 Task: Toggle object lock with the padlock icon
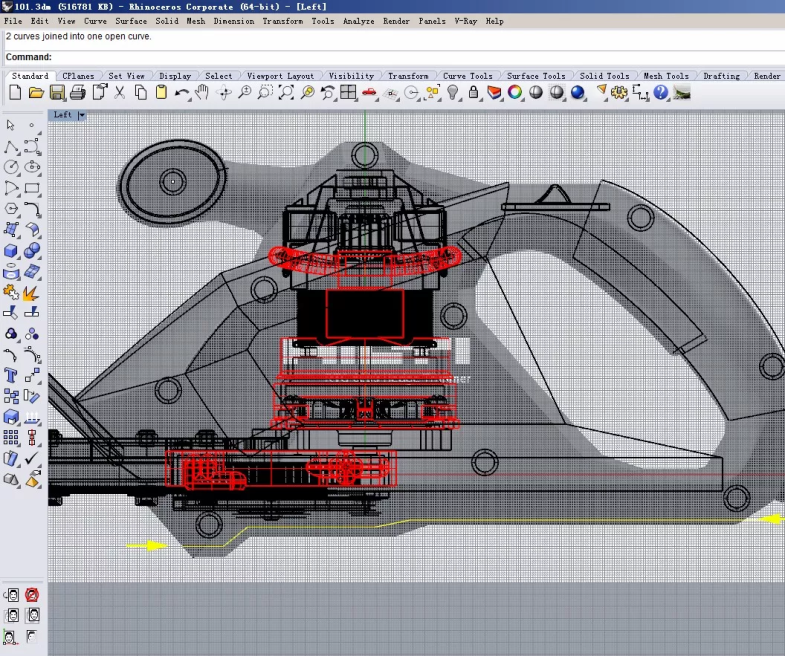pyautogui.click(x=473, y=92)
